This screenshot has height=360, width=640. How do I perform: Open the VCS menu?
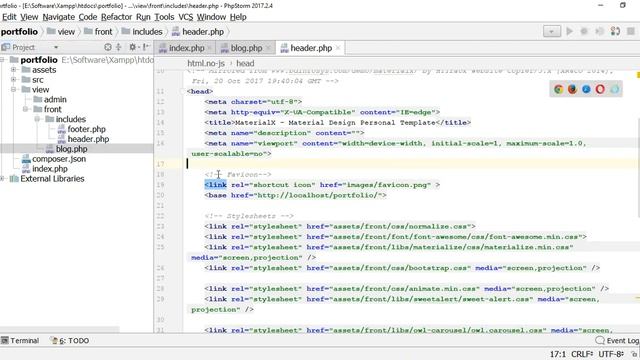(186, 17)
